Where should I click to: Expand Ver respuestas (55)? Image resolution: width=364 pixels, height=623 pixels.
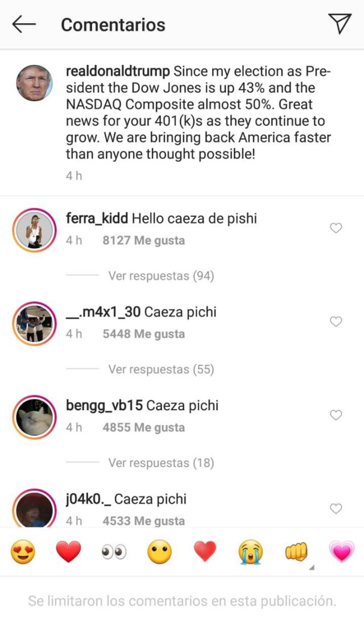[161, 369]
